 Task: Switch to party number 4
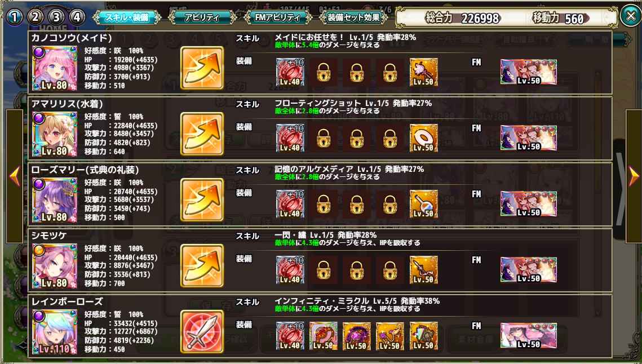point(77,17)
